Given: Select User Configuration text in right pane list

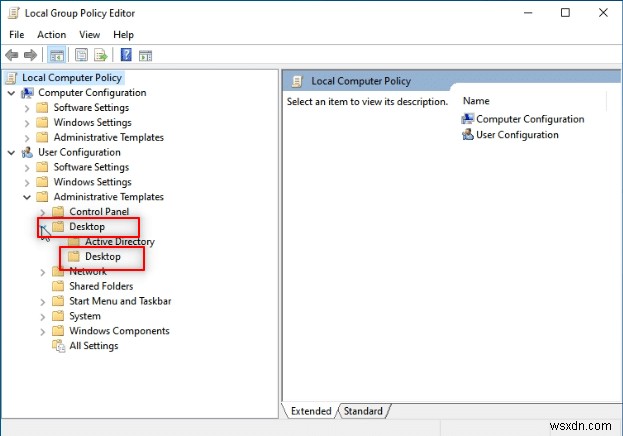Looking at the screenshot, I should click(517, 135).
